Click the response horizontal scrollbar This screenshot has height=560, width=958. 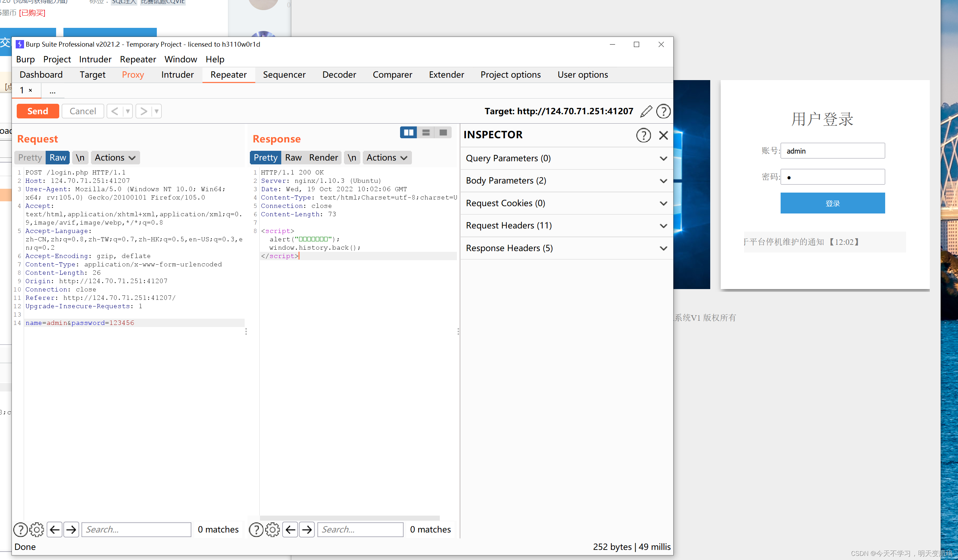(x=350, y=518)
